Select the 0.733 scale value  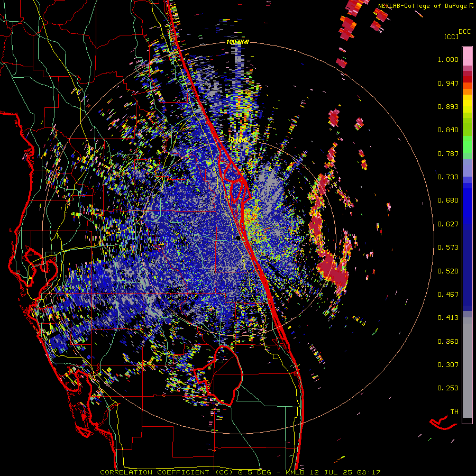click(448, 177)
